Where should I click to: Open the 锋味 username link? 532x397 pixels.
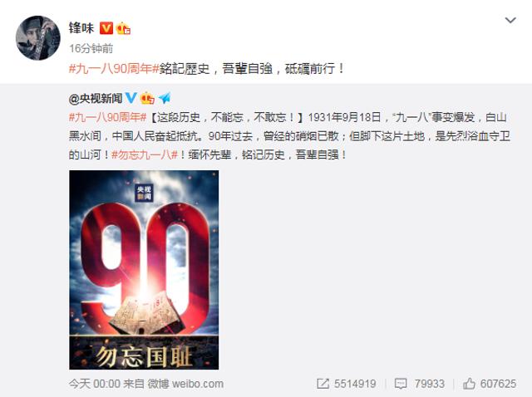81,27
